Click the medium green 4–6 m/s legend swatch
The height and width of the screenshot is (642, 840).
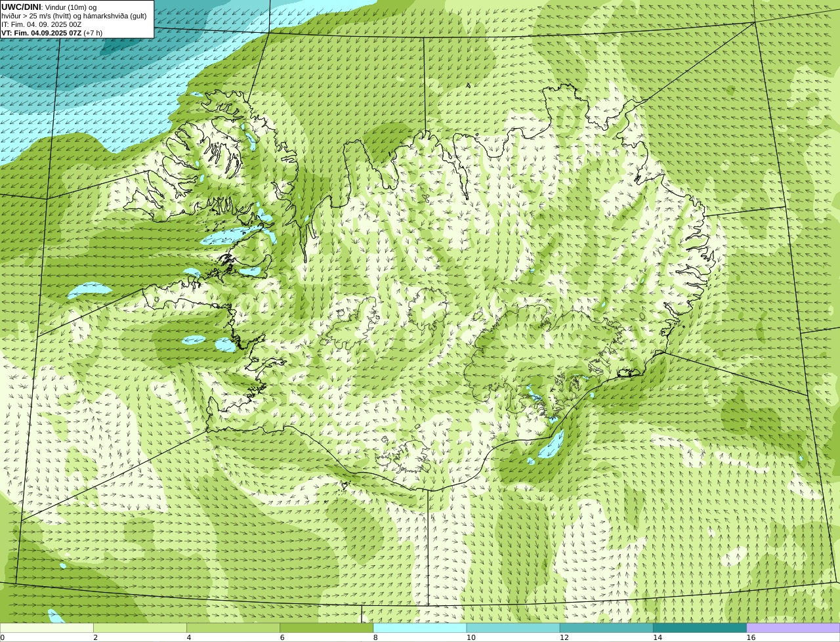[234, 628]
